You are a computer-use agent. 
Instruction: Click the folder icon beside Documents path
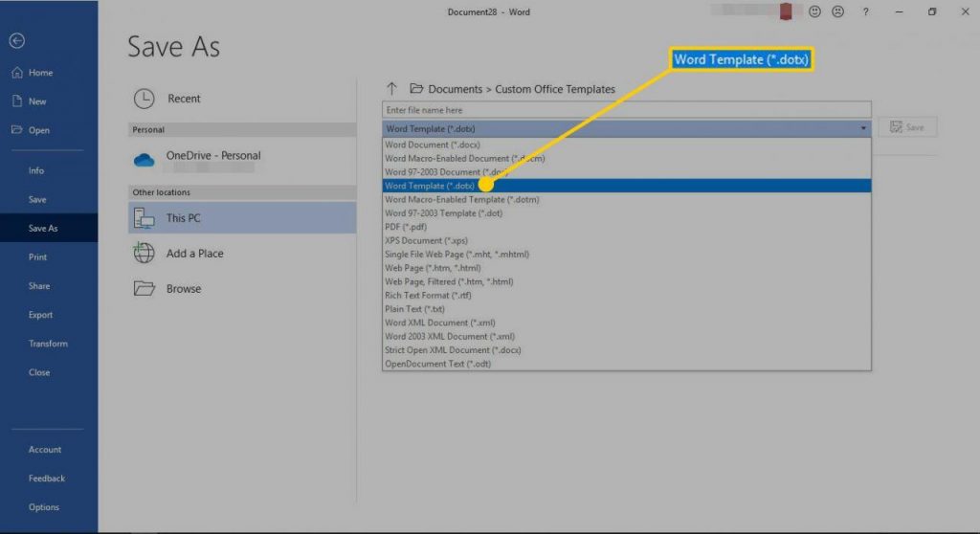click(x=416, y=88)
